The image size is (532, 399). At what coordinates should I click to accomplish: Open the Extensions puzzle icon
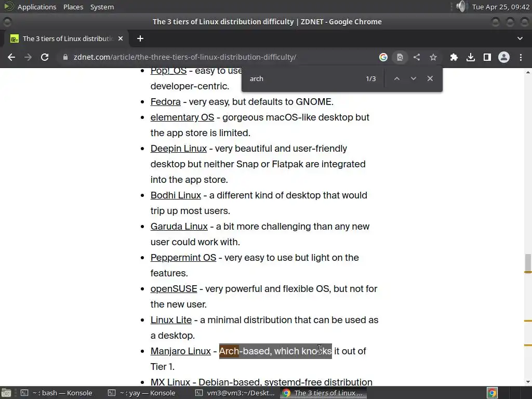click(x=454, y=57)
